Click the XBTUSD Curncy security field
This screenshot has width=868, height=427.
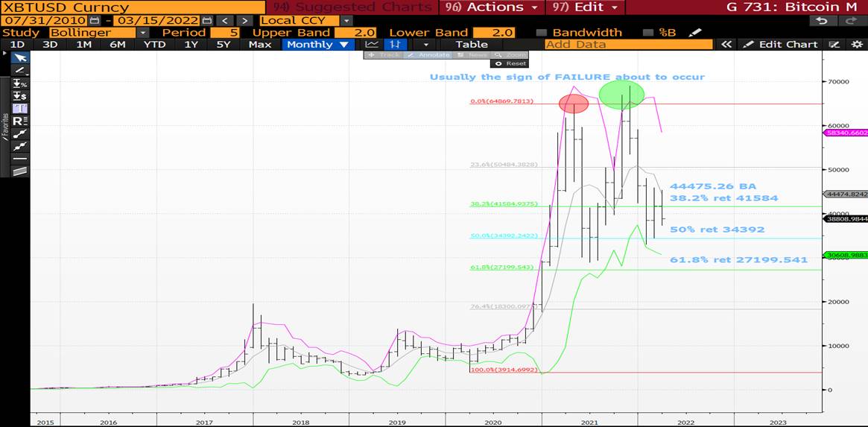(x=132, y=7)
